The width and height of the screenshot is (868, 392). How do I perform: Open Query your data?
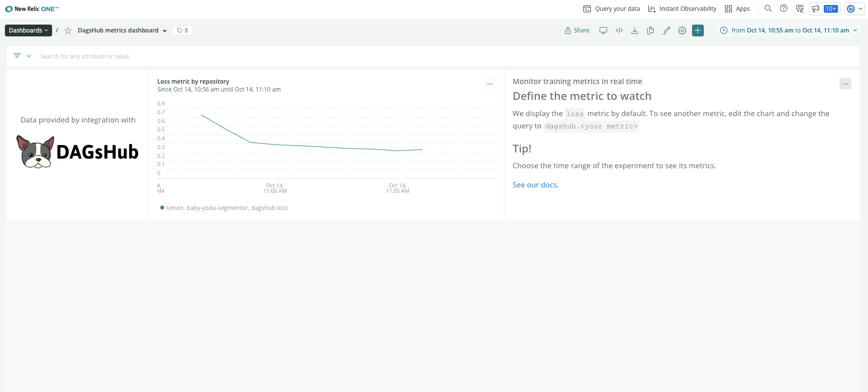pyautogui.click(x=611, y=9)
